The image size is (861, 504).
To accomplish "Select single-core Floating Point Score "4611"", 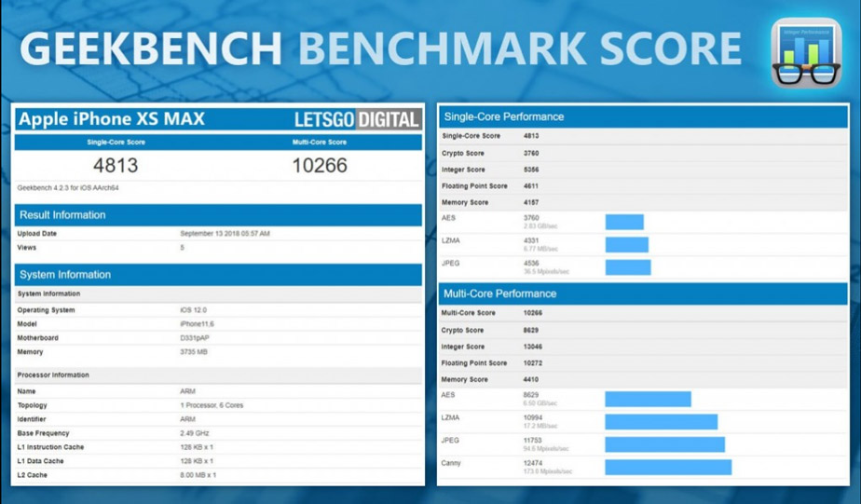I will [x=531, y=186].
